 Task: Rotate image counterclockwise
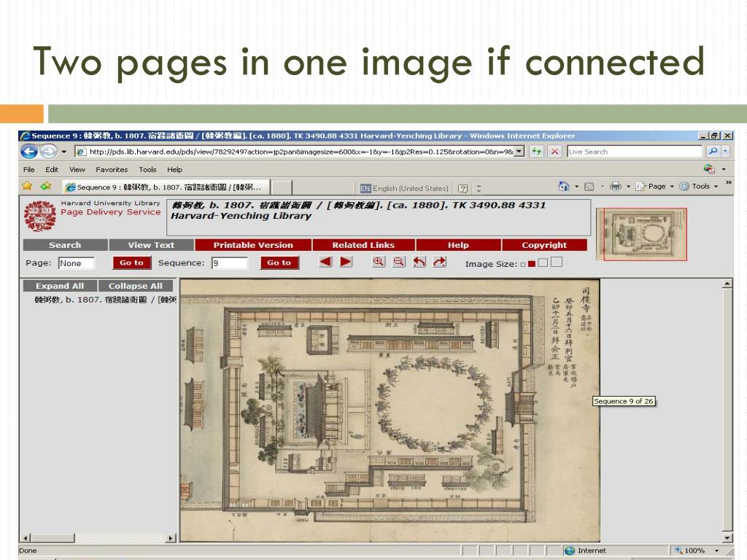click(419, 262)
